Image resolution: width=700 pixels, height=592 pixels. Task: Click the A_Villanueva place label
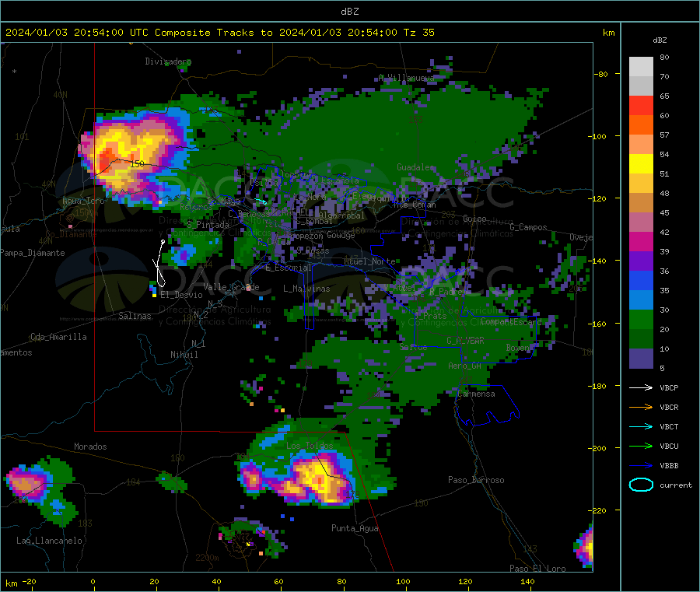(406, 78)
